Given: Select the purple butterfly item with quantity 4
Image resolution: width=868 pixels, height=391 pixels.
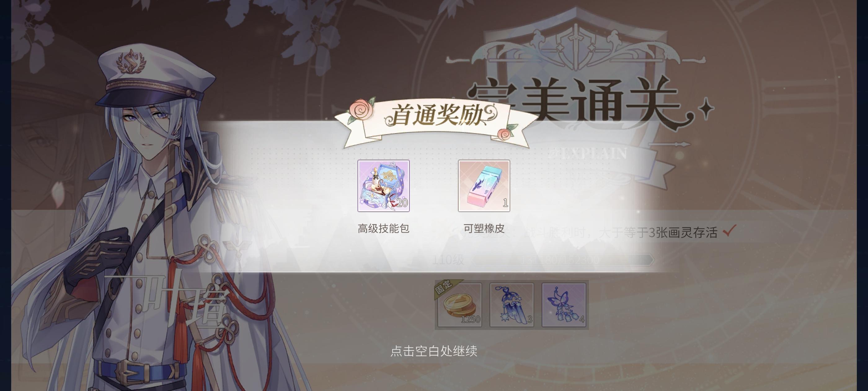Looking at the screenshot, I should point(564,305).
